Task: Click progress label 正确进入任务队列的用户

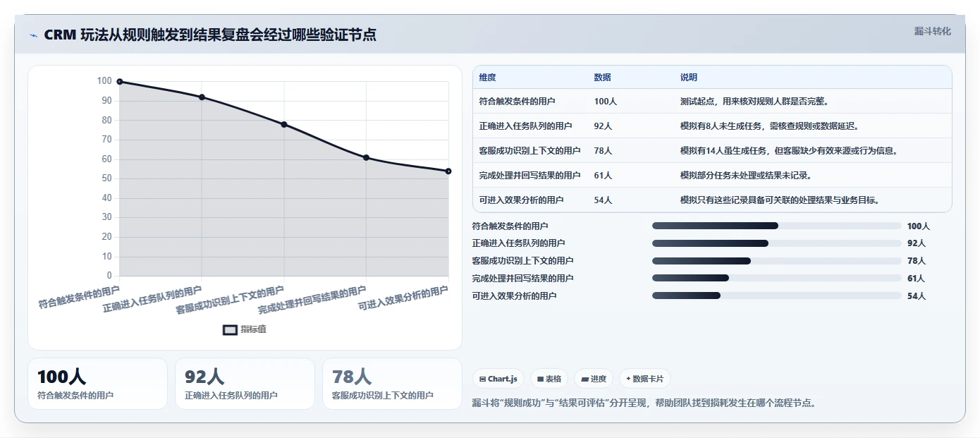Action: pyautogui.click(x=518, y=243)
